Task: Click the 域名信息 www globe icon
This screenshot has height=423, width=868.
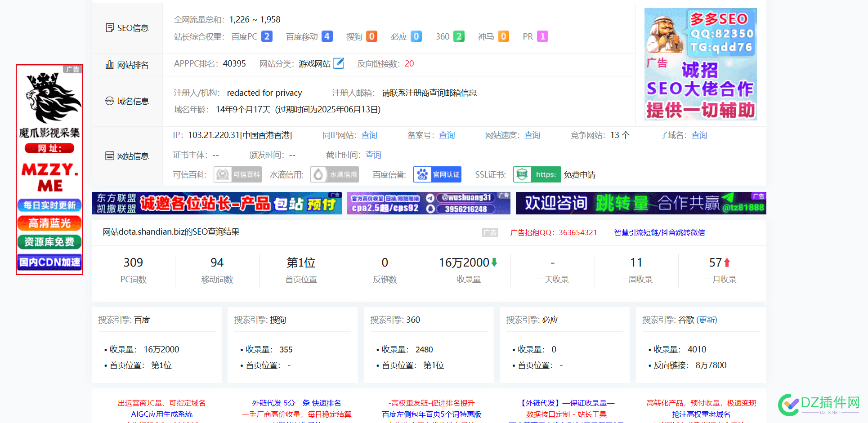Action: click(110, 101)
